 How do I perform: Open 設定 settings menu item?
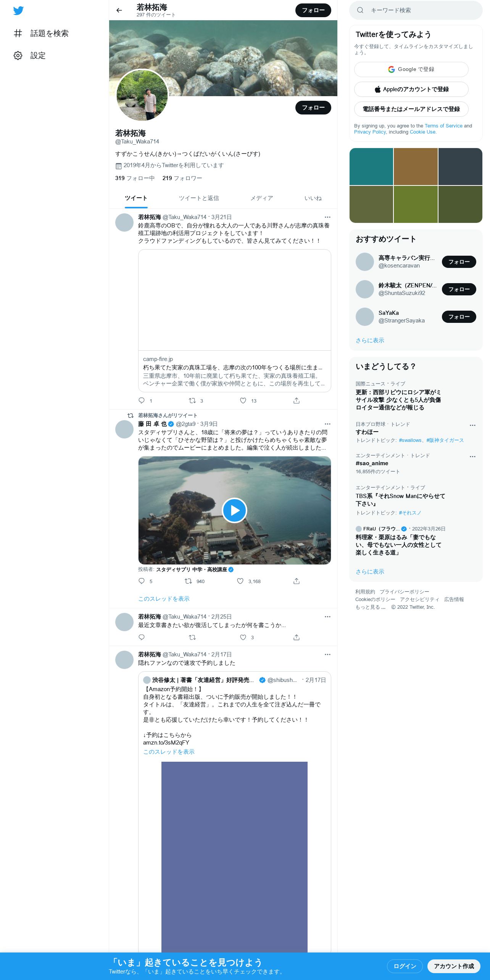tap(30, 56)
